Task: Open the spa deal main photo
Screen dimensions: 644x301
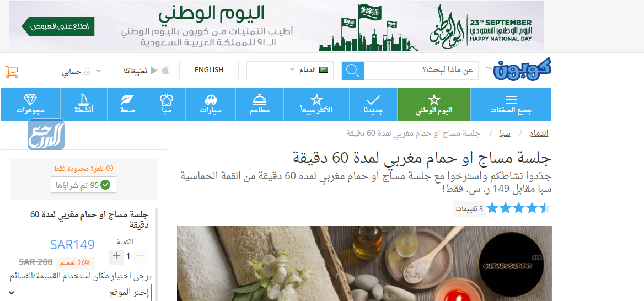Action: click(x=364, y=264)
